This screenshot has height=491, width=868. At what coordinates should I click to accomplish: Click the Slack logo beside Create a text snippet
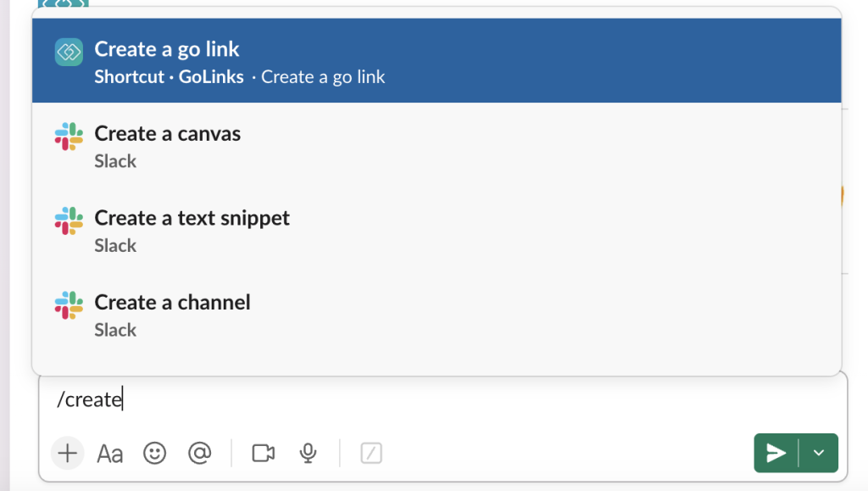pyautogui.click(x=69, y=220)
